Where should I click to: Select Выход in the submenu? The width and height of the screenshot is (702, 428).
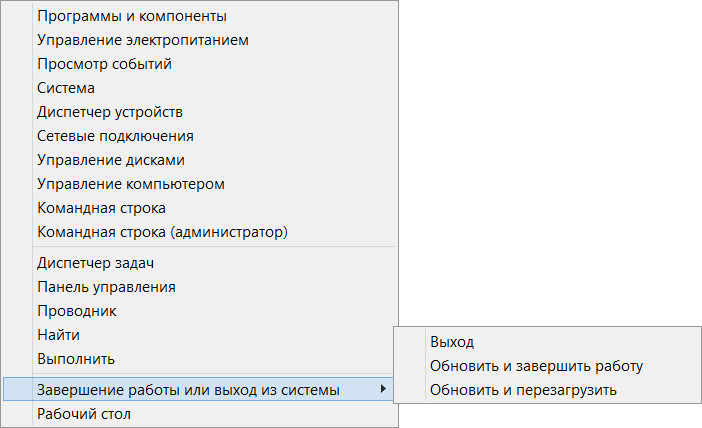tap(451, 342)
